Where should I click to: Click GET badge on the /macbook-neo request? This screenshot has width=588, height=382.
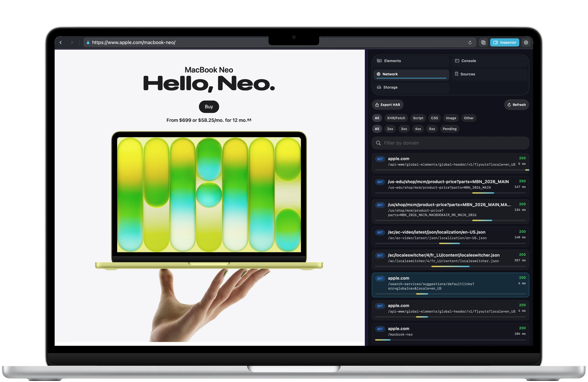tap(380, 329)
